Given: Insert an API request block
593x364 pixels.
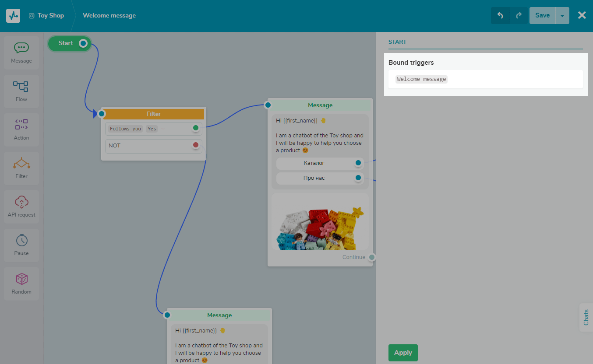Looking at the screenshot, I should (x=21, y=207).
